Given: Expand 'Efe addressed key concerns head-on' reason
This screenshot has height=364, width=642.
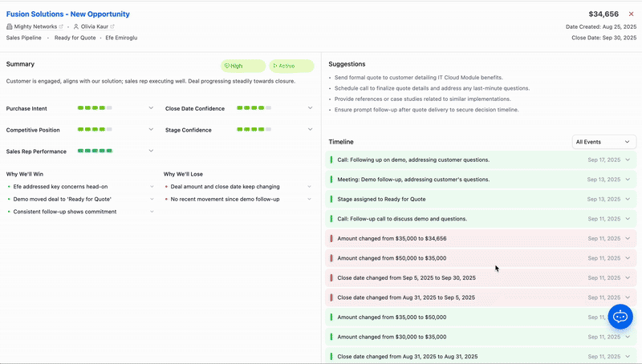Looking at the screenshot, I should [x=152, y=187].
